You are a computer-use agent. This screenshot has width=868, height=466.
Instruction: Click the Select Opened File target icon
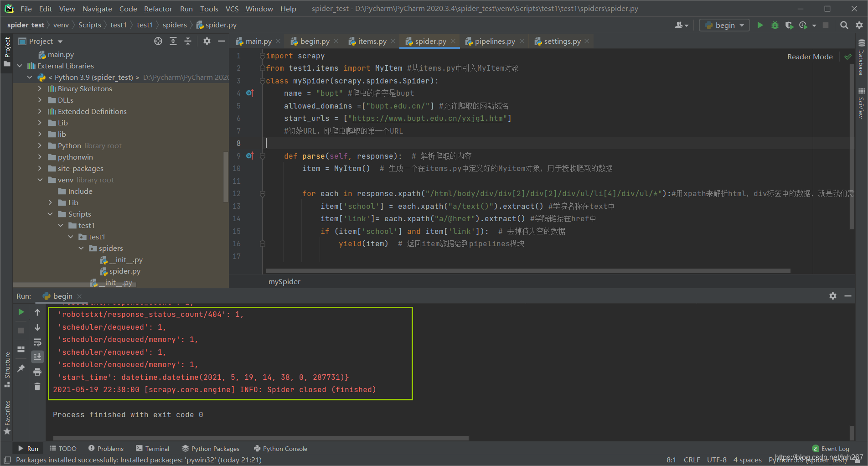tap(158, 41)
